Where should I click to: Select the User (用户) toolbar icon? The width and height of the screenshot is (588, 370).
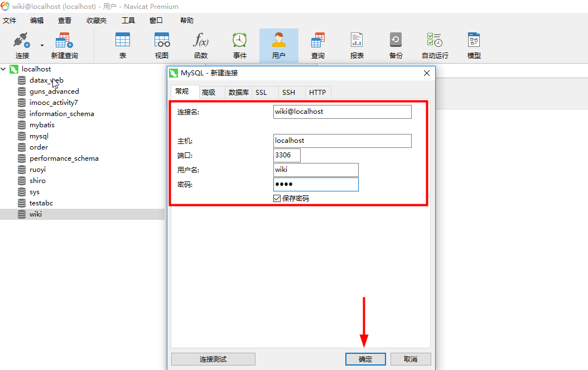pos(278,40)
